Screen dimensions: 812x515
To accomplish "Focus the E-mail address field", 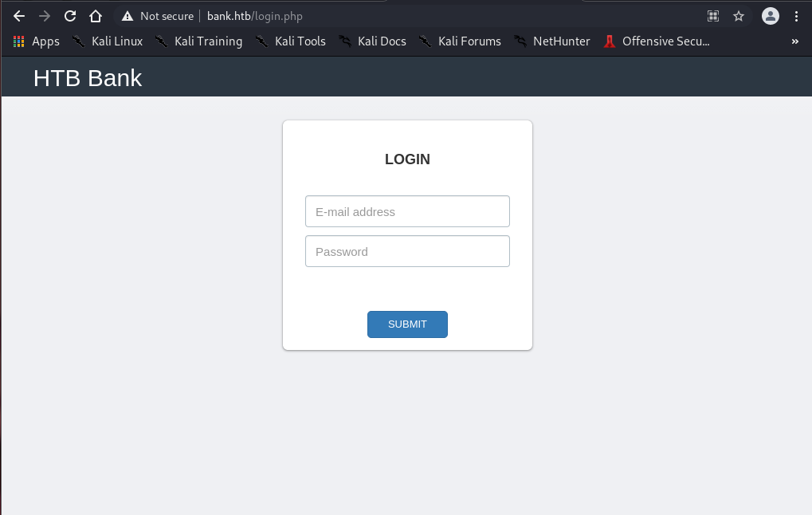I will pyautogui.click(x=407, y=211).
